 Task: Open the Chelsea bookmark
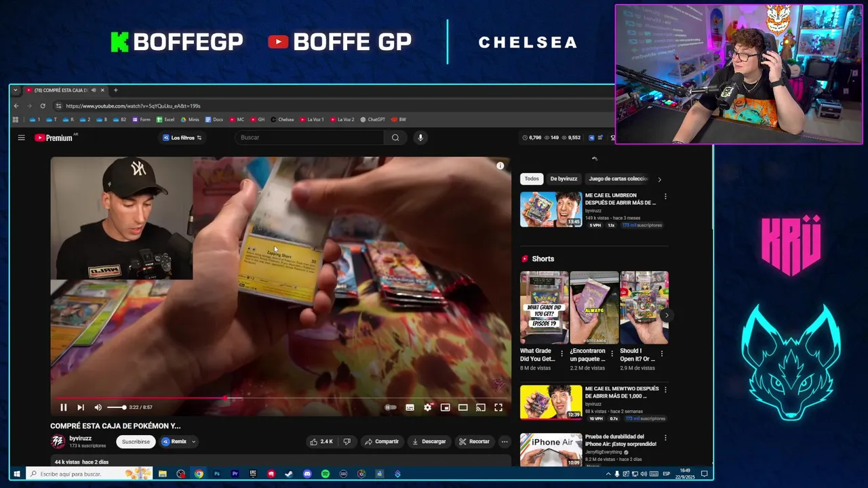point(282,119)
